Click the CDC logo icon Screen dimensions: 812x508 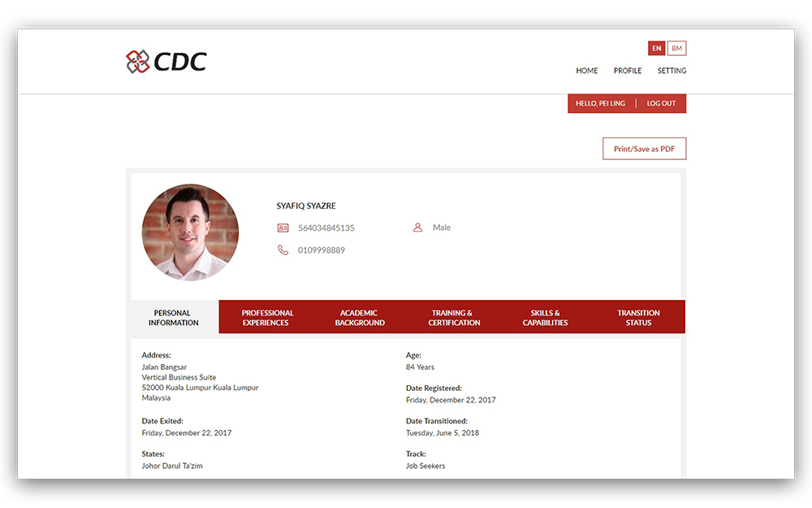coord(138,62)
